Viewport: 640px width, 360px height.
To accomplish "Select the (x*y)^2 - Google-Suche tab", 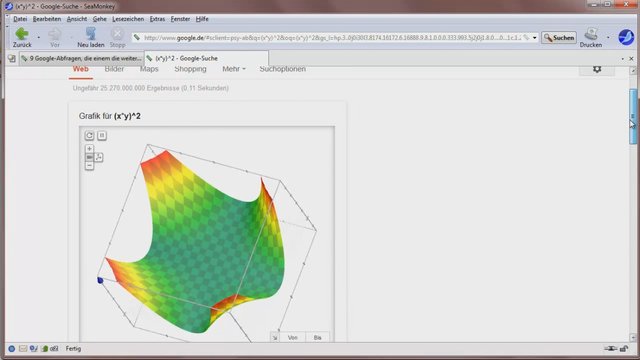I will [206, 58].
